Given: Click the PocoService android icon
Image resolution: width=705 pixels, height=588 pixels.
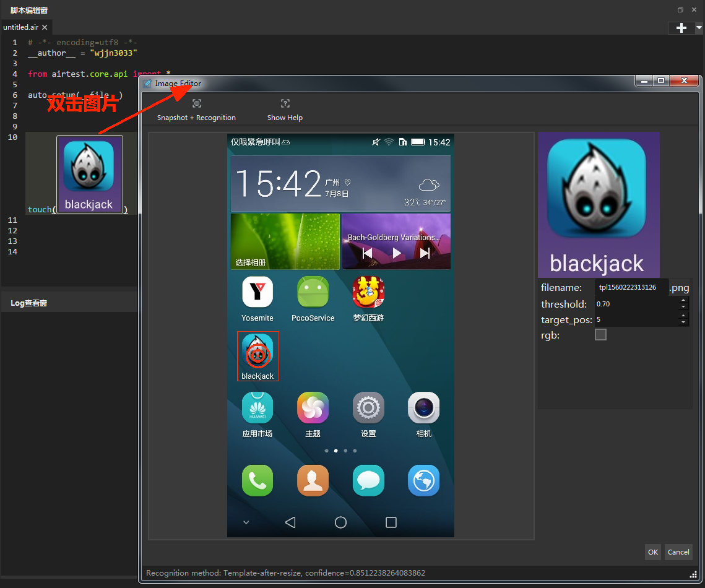Looking at the screenshot, I should coord(313,292).
